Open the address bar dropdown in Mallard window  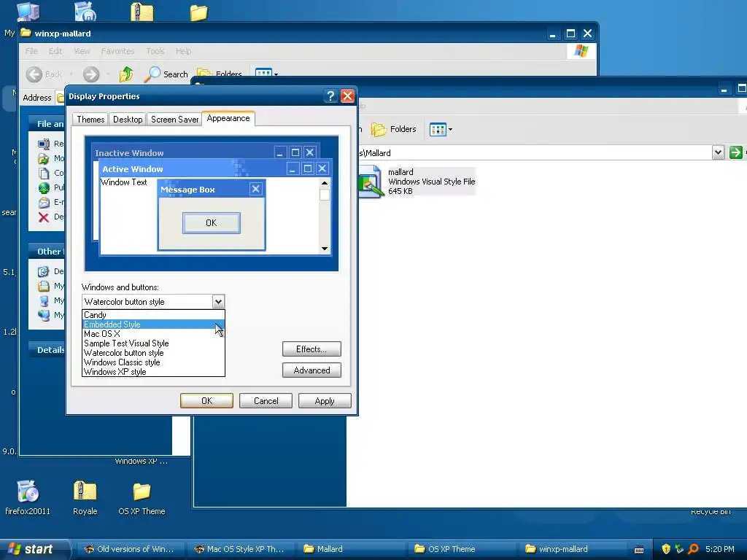coord(718,153)
